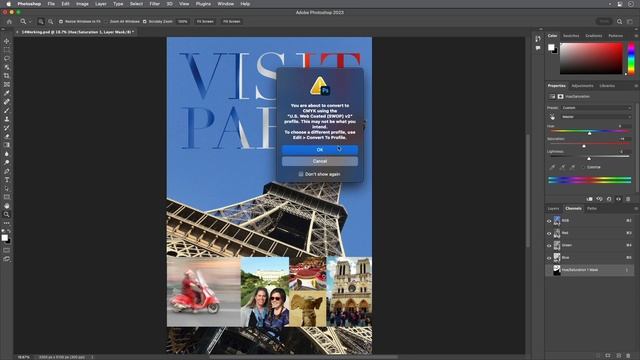Click the Fit Screen button
The height and width of the screenshot is (360, 640).
click(x=205, y=22)
